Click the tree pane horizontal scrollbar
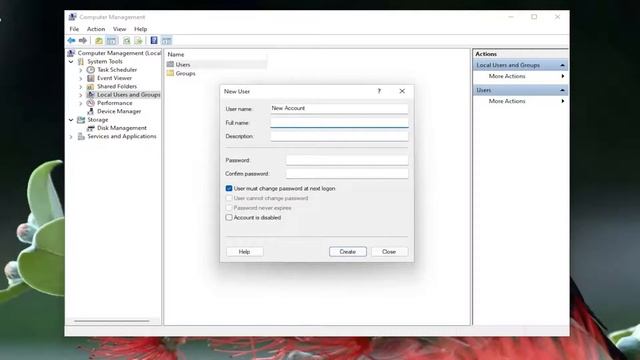The image size is (640, 360). (x=113, y=321)
